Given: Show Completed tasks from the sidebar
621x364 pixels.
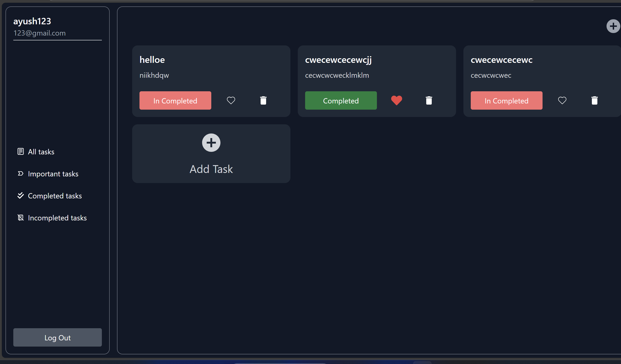Looking at the screenshot, I should tap(55, 195).
